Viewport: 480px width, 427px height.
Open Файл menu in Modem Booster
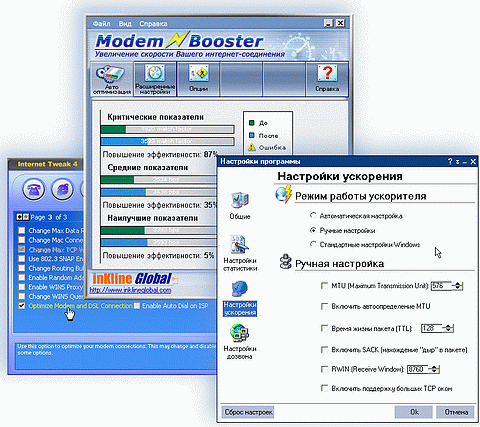(101, 24)
